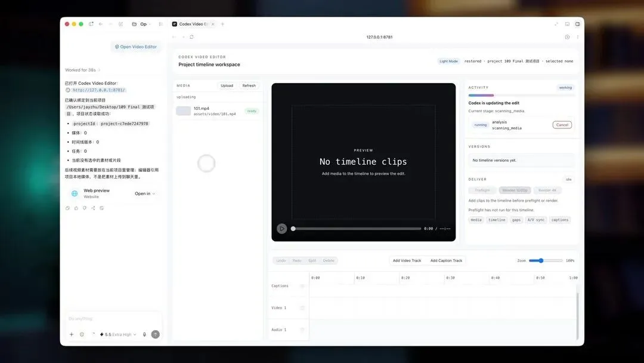
Task: Expand the 'Worked for 38s' section
Action: click(82, 70)
